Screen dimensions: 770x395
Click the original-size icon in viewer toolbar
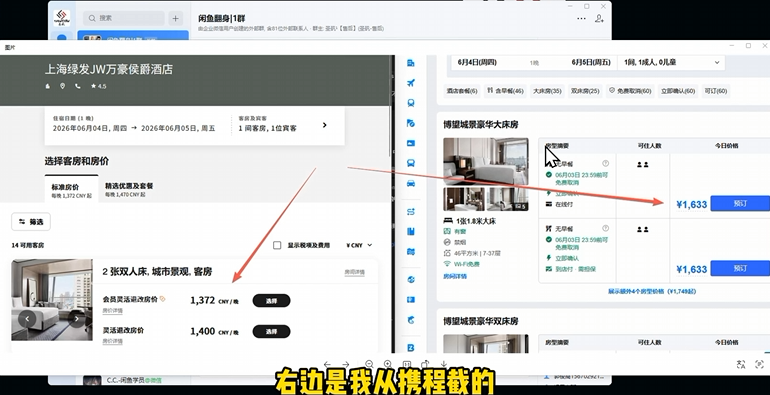point(407,364)
